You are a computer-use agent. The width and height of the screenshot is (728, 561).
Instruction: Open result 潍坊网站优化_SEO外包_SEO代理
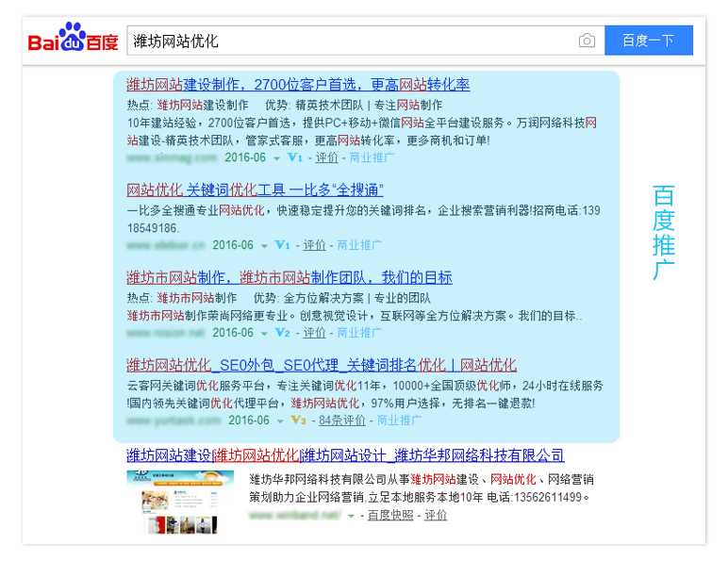(322, 366)
